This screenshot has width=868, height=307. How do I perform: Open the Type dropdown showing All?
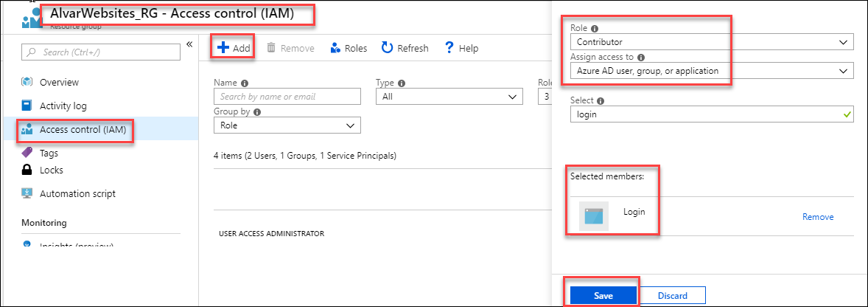tap(449, 97)
